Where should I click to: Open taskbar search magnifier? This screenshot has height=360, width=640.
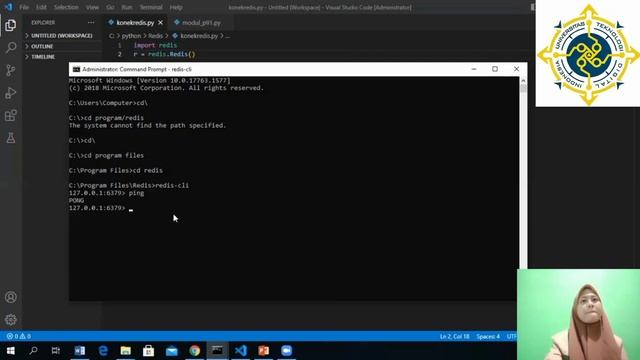pos(33,351)
